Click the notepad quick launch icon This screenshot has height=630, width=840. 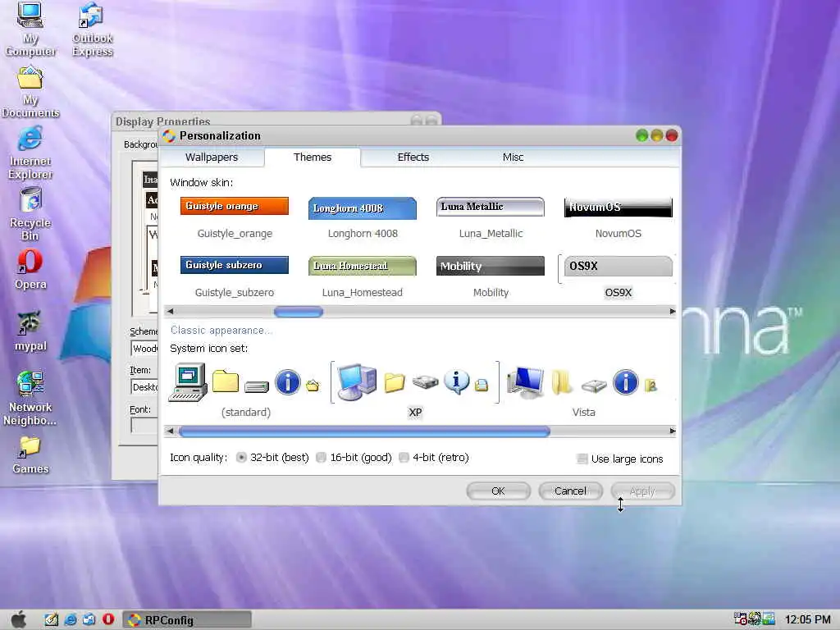click(x=52, y=619)
